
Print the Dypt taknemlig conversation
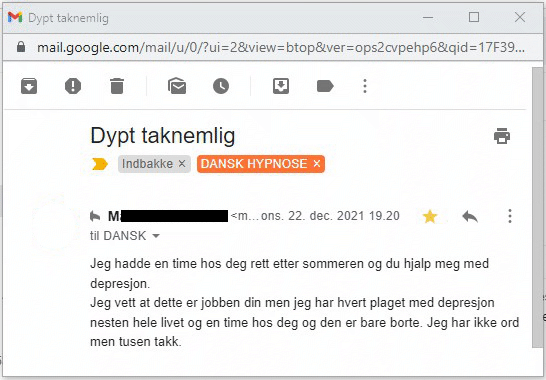click(x=502, y=136)
